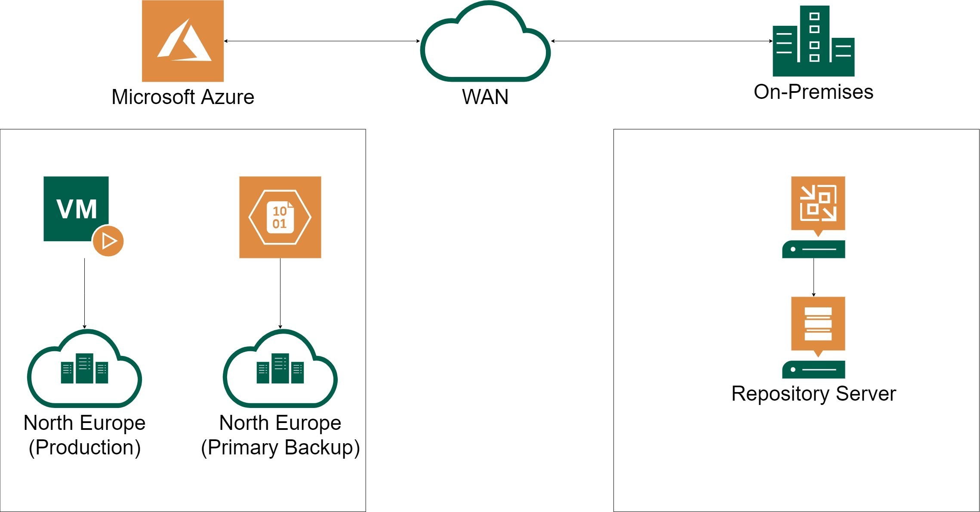
Task: Click the On-Premises buildings icon
Action: [x=814, y=41]
